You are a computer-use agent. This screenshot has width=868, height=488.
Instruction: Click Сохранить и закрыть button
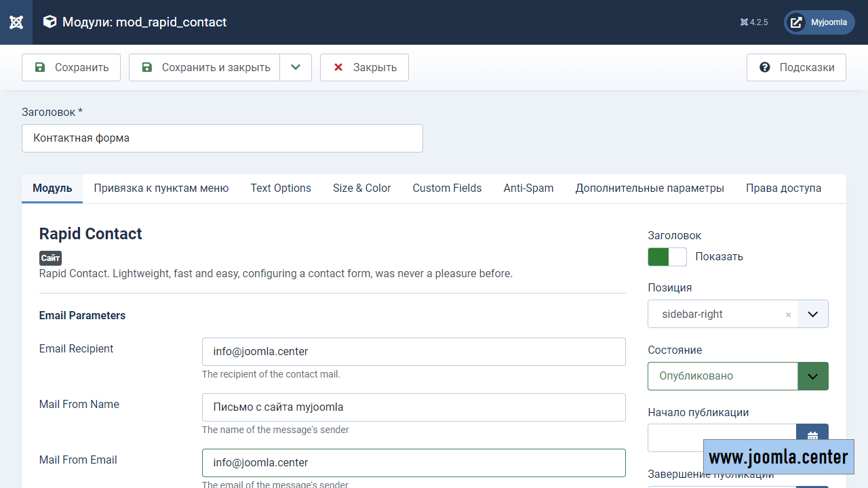205,68
